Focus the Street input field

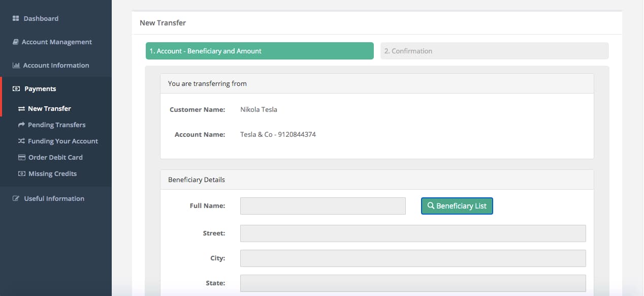point(412,233)
